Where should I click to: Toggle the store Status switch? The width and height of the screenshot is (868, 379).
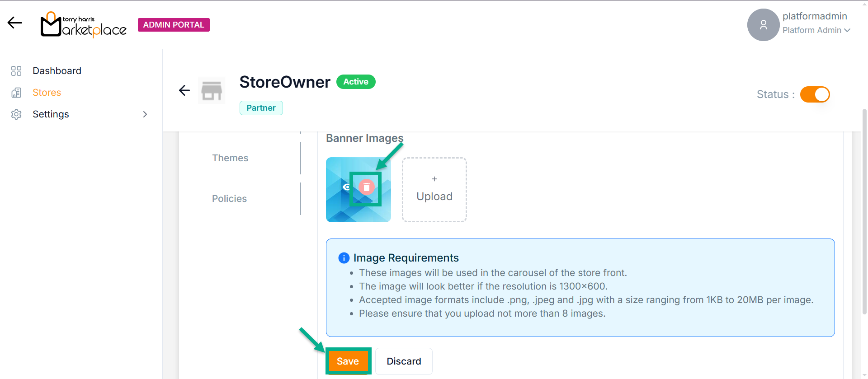(x=815, y=94)
